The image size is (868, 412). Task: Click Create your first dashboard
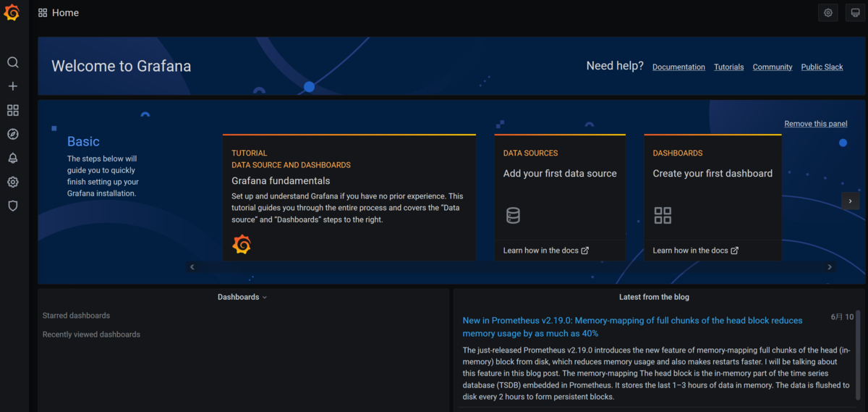point(712,174)
